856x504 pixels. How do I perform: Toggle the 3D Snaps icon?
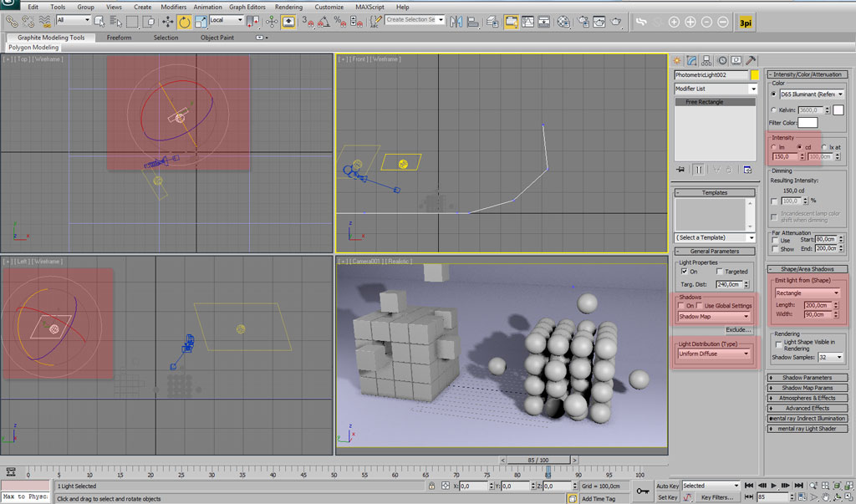pos(308,22)
